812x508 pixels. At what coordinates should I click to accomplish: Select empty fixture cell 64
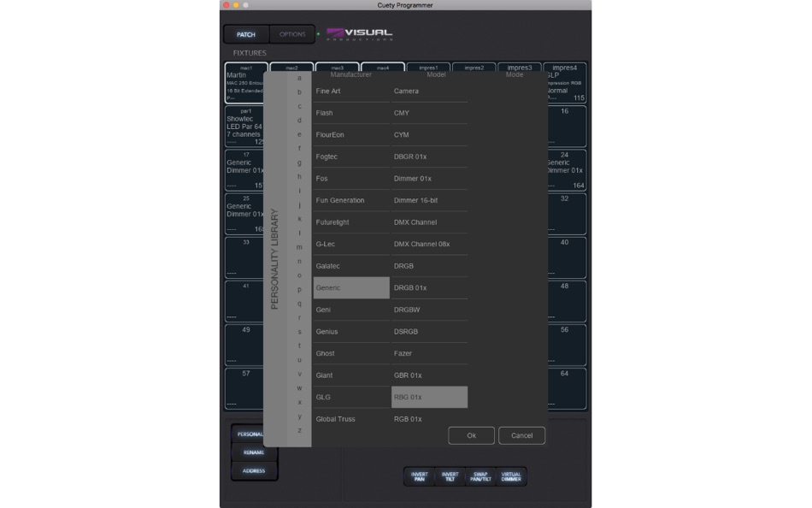[567, 388]
